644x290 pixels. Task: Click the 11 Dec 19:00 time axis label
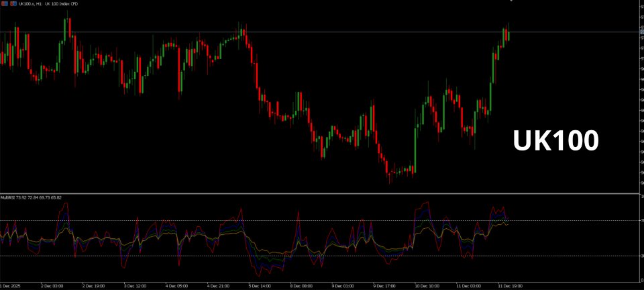coord(511,285)
